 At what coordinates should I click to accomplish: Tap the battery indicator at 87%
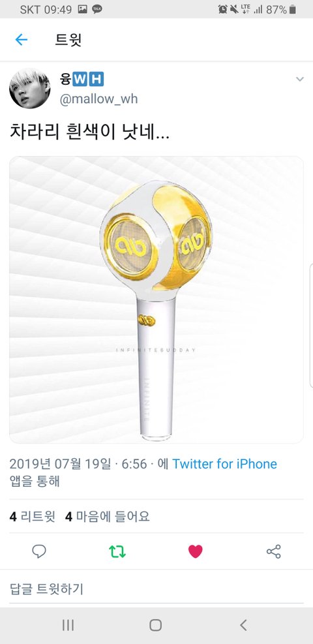292,9
